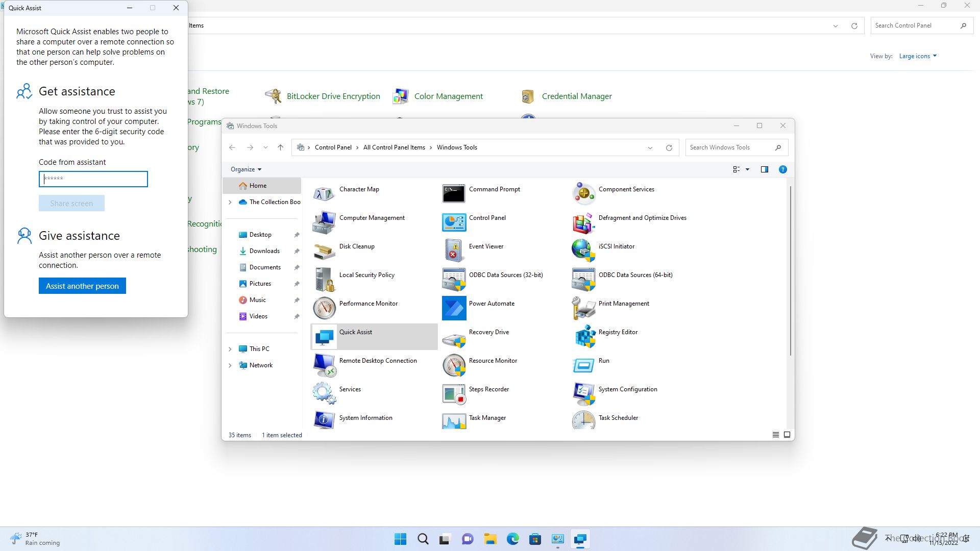
Task: Open Print Management icon
Action: pos(583,308)
